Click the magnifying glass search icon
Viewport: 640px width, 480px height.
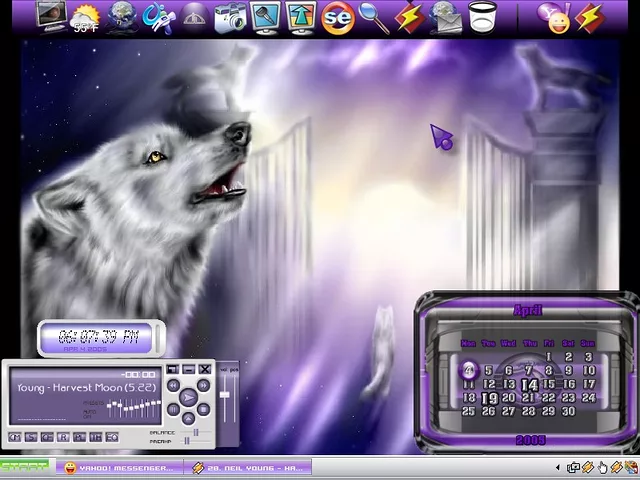373,17
